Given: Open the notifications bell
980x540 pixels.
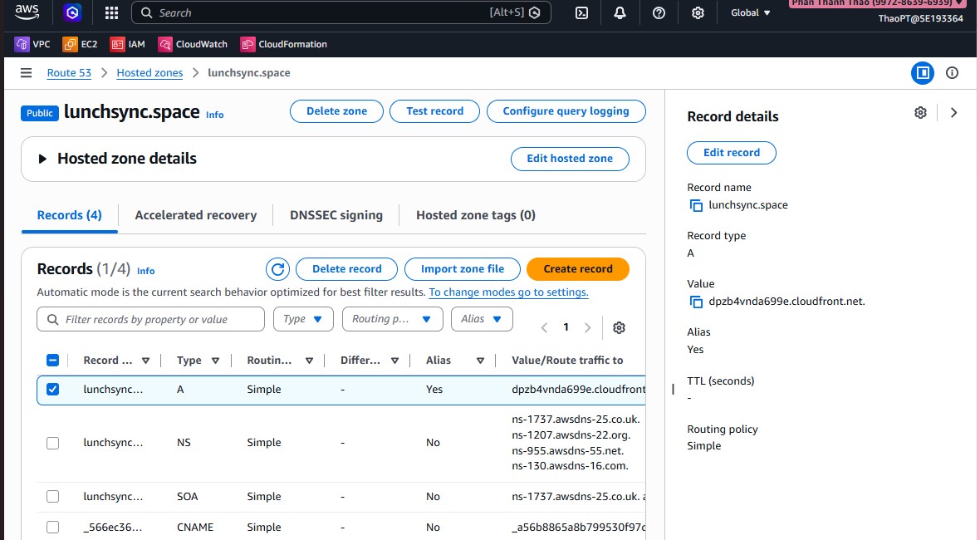Looking at the screenshot, I should point(620,13).
